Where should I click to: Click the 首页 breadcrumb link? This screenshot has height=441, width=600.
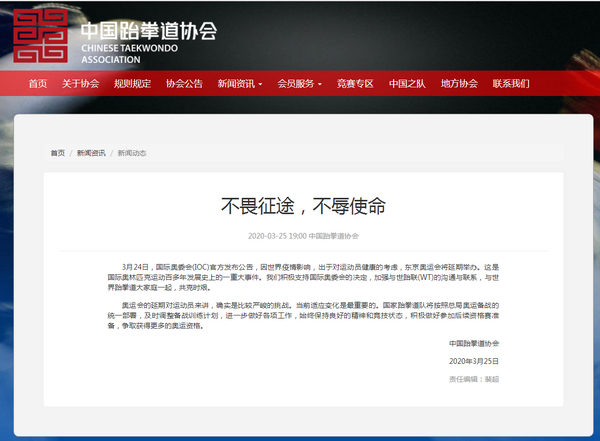coord(58,153)
